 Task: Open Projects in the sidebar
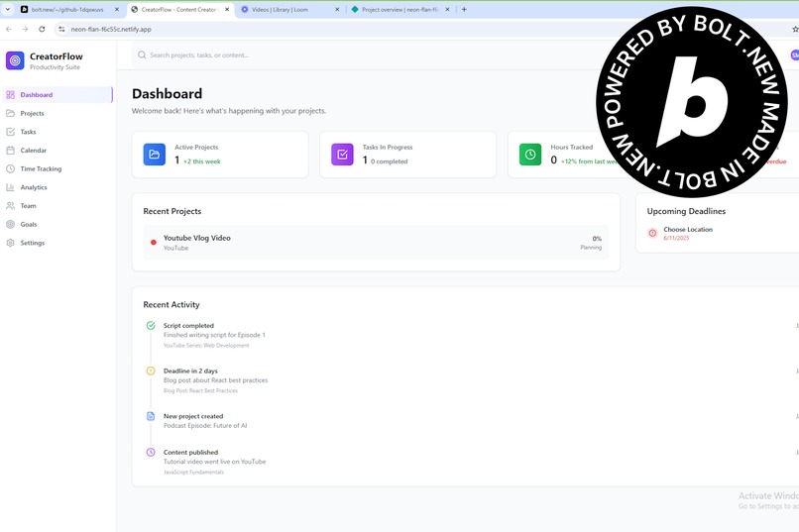click(x=57, y=113)
